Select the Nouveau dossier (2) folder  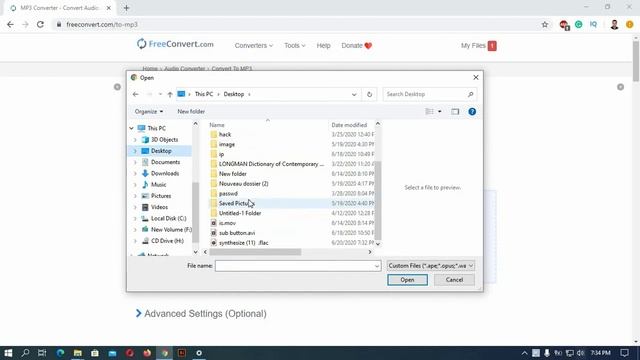(243, 184)
